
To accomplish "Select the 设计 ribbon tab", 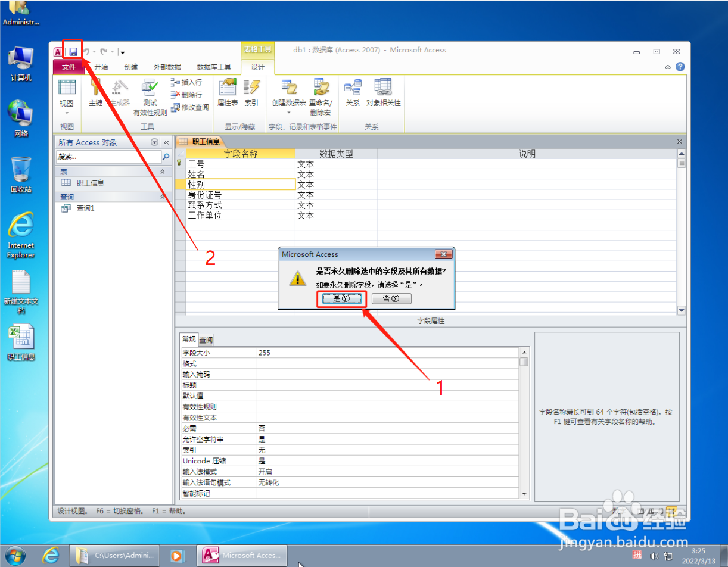I will [x=257, y=67].
